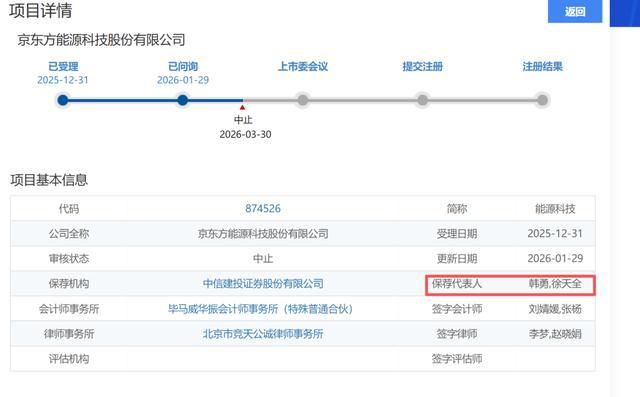Click the 注册结果 timeline dot
640x397 pixels.
(x=542, y=100)
